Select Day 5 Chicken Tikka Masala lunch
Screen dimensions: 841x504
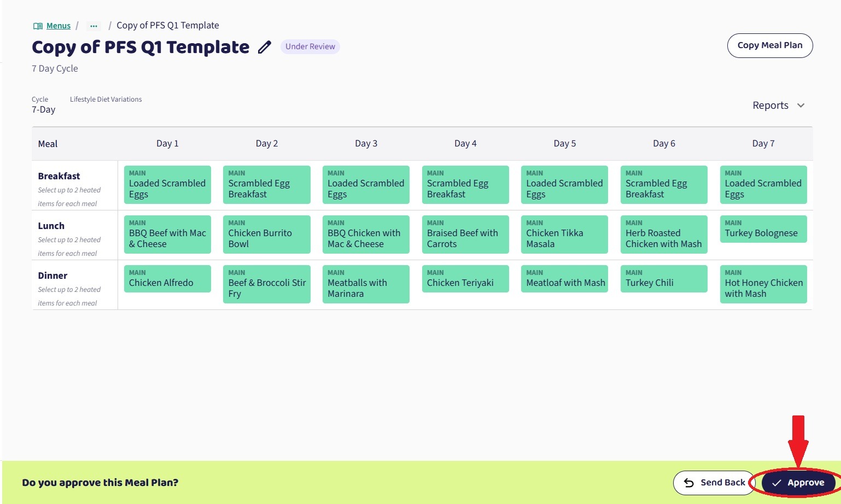(x=564, y=235)
